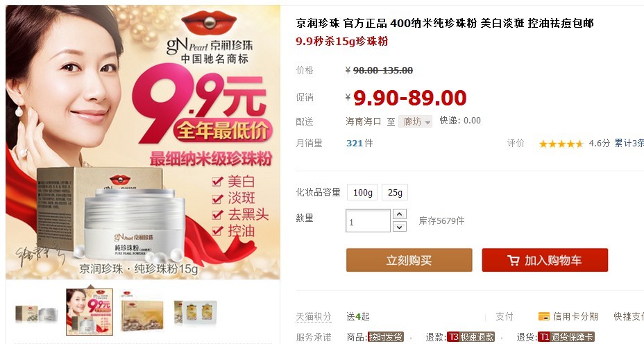Image resolution: width=644 pixels, height=344 pixels.
Task: Select the 25g capacity option
Action: [395, 192]
